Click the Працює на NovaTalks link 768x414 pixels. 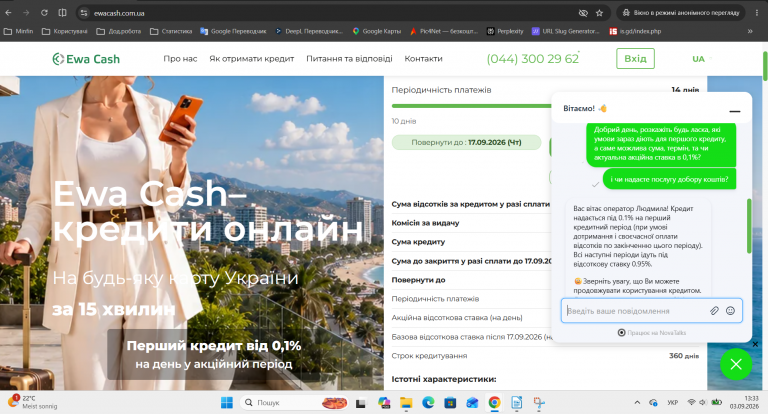pyautogui.click(x=652, y=333)
